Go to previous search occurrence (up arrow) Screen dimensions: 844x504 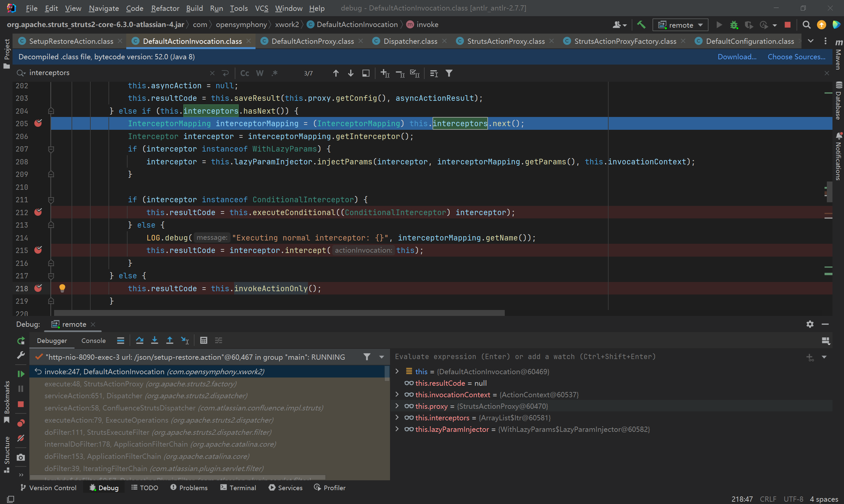click(x=336, y=73)
